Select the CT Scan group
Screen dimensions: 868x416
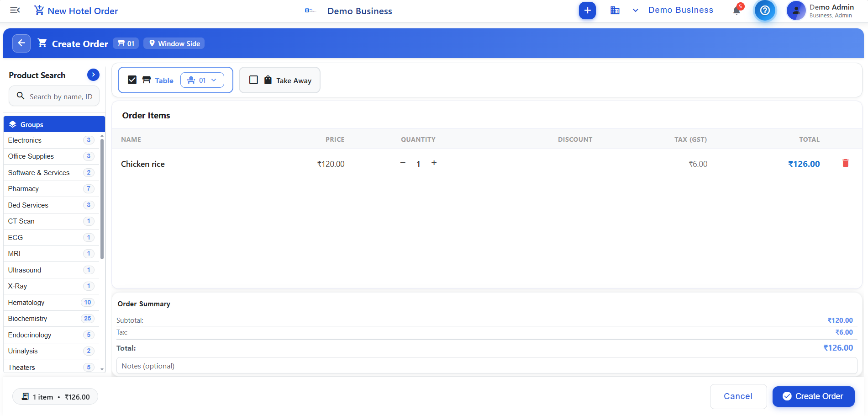pos(51,221)
